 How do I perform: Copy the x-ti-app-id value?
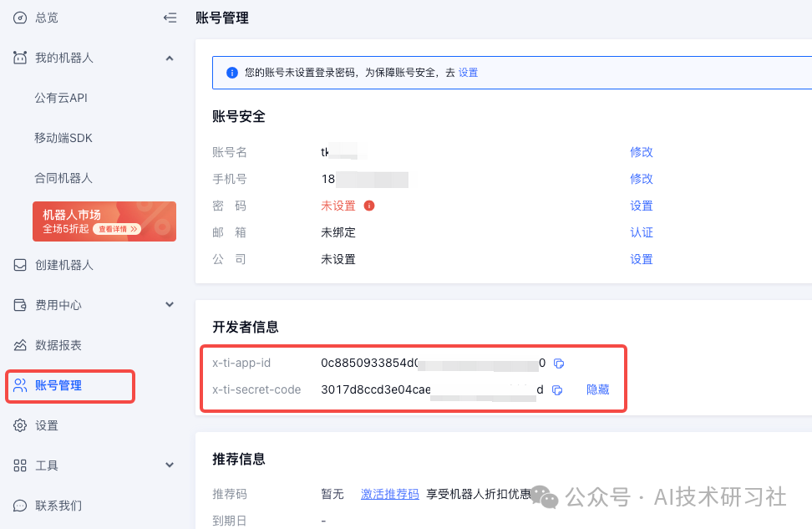tap(560, 364)
